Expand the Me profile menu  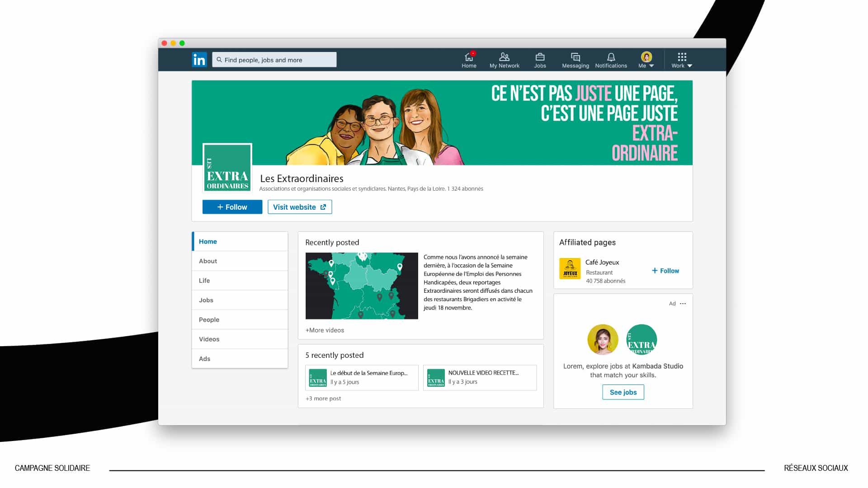646,60
